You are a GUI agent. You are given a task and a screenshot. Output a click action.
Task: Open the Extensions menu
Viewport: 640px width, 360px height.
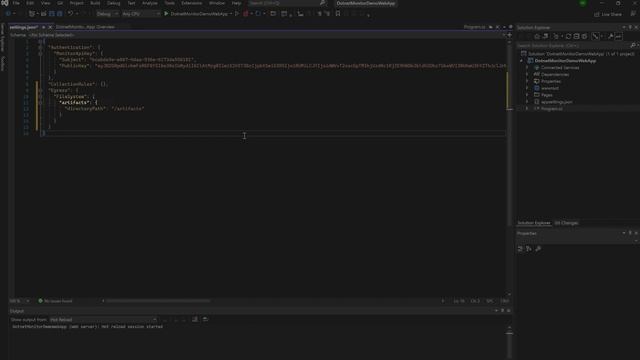191,3
